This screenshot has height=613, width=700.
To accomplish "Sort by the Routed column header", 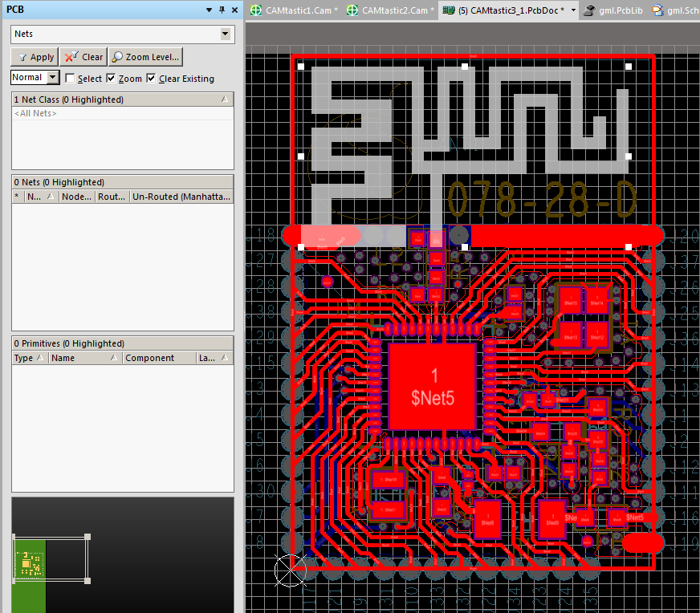I will tap(112, 197).
